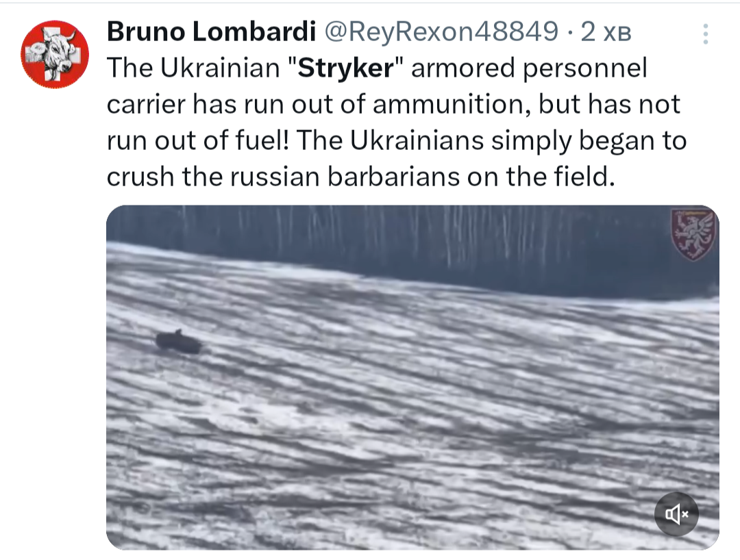740x560 pixels.
Task: Open Bruno Lombardi's profile avatar
Action: click(x=55, y=54)
